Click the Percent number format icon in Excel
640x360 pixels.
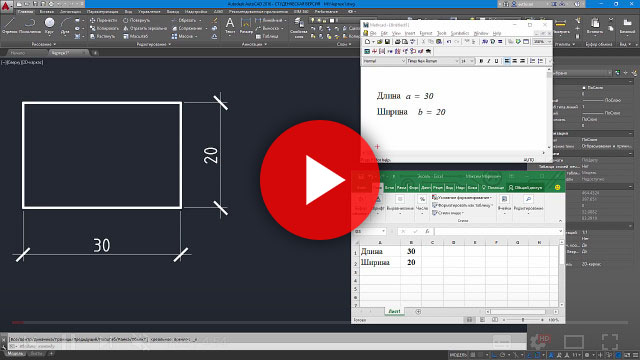422,199
